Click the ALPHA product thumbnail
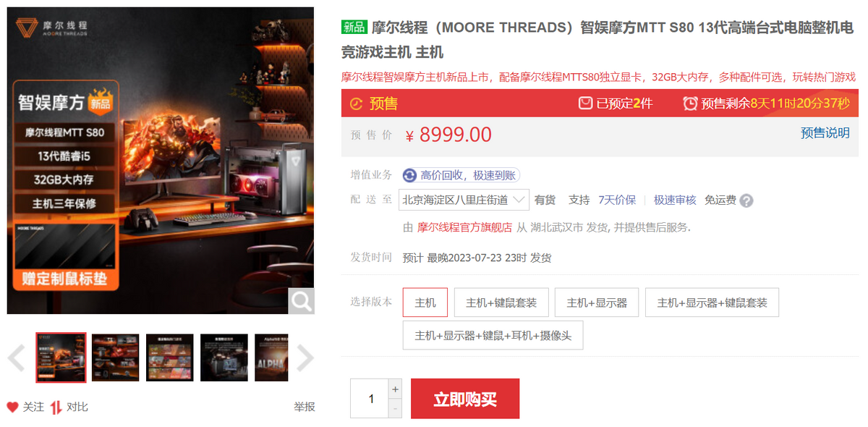The image size is (868, 427). 272,358
